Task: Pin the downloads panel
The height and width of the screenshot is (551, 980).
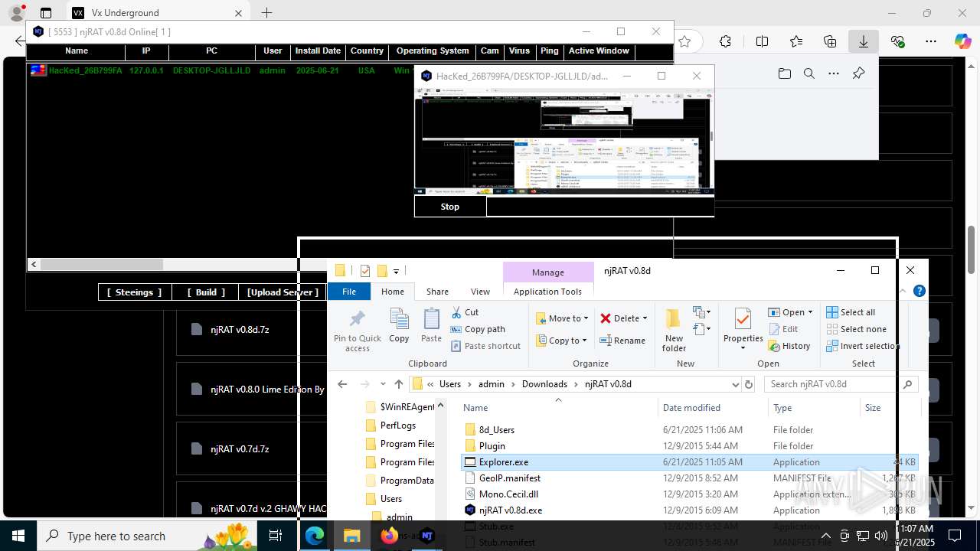Action: [x=858, y=73]
